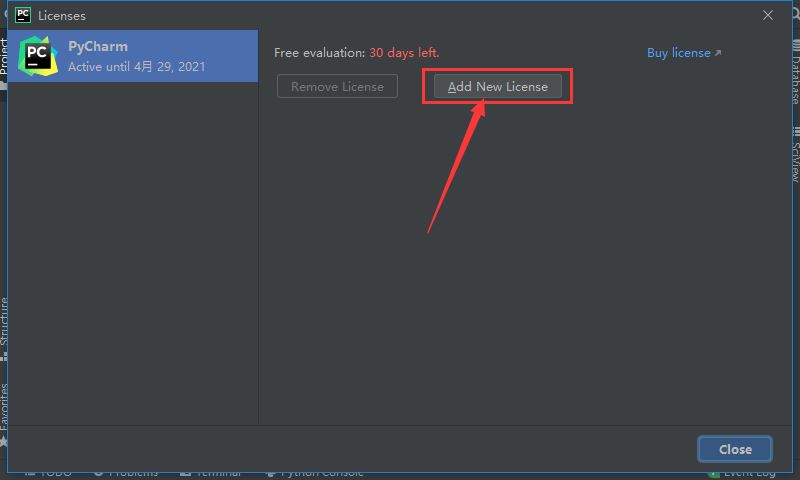Screen dimensions: 800x480
Task: Open the SciView tool window tab
Action: pos(796,156)
